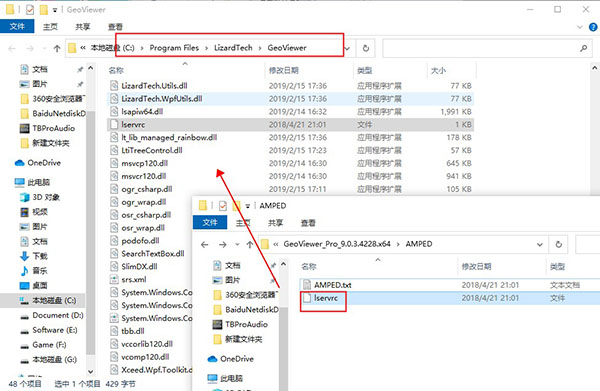The height and width of the screenshot is (391, 600).
Task: Go forward in GeoViewer window navigation
Action: click(x=30, y=48)
